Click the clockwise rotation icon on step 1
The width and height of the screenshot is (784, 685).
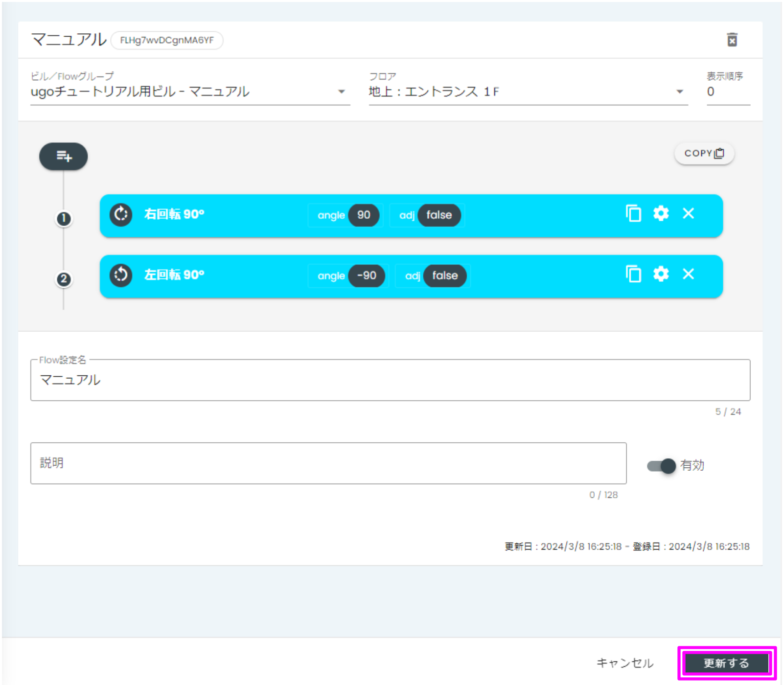(x=121, y=214)
